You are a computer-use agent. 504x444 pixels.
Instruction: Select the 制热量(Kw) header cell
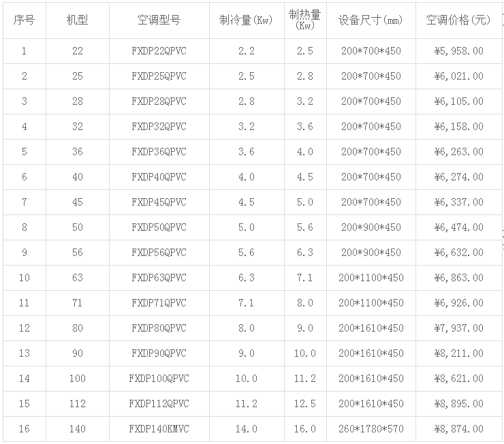pos(304,19)
